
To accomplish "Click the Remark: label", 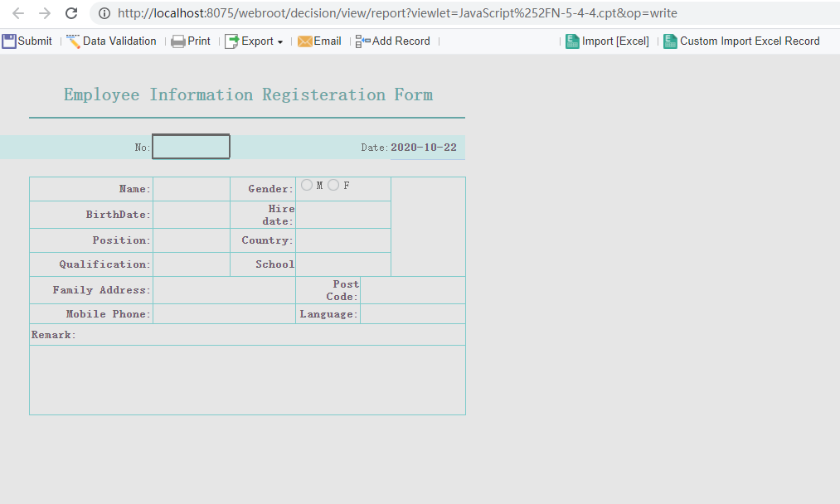I will (x=54, y=335).
